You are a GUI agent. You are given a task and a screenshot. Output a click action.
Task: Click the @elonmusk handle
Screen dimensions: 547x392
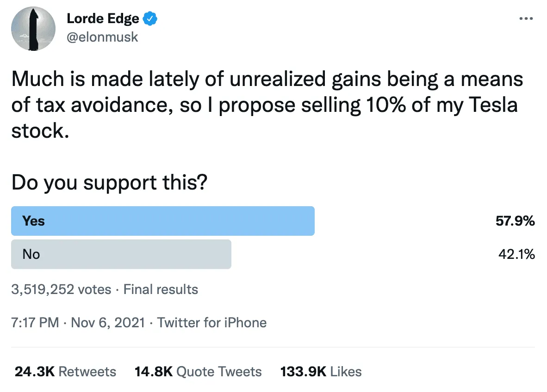click(102, 37)
